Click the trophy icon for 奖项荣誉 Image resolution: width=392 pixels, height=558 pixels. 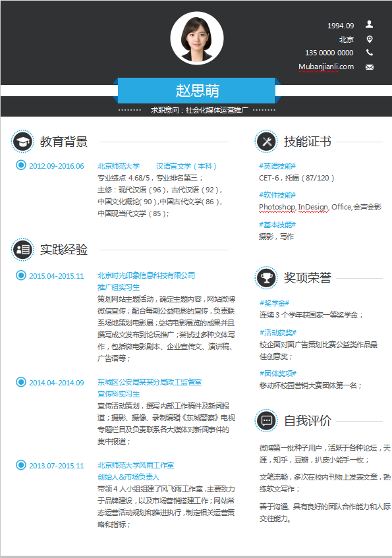click(x=266, y=277)
